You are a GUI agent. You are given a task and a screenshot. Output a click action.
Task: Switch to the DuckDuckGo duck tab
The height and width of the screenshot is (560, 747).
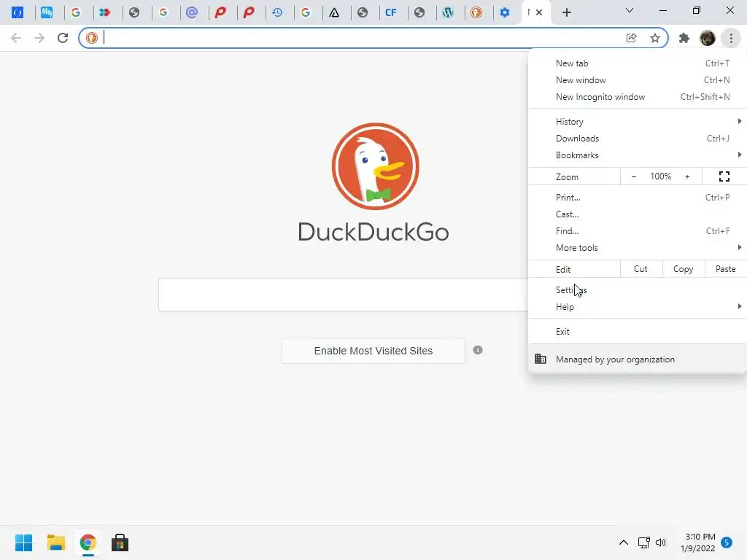476,12
